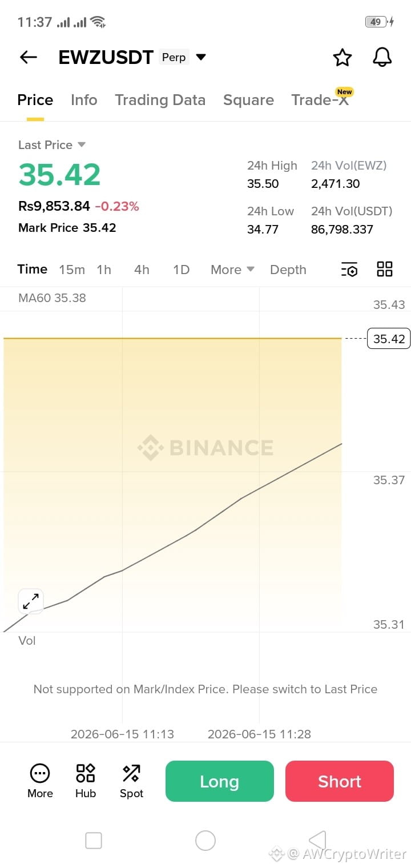Tap the back arrow icon

(28, 57)
